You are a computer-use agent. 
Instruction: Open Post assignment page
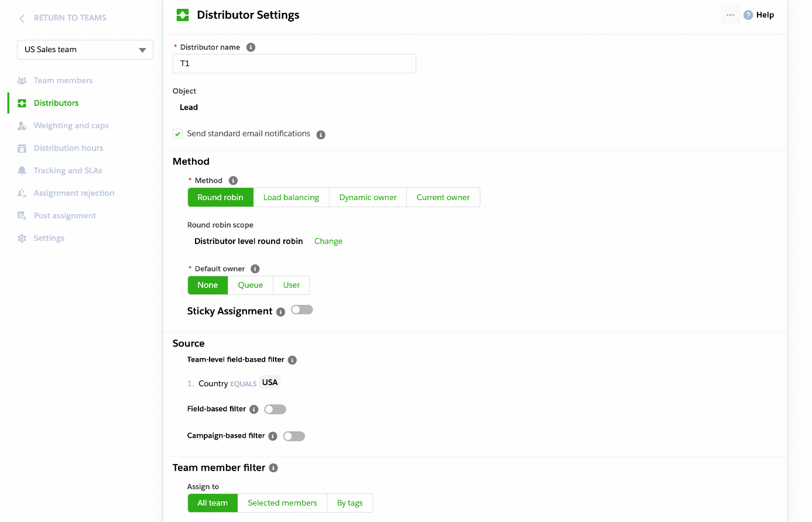tap(65, 216)
